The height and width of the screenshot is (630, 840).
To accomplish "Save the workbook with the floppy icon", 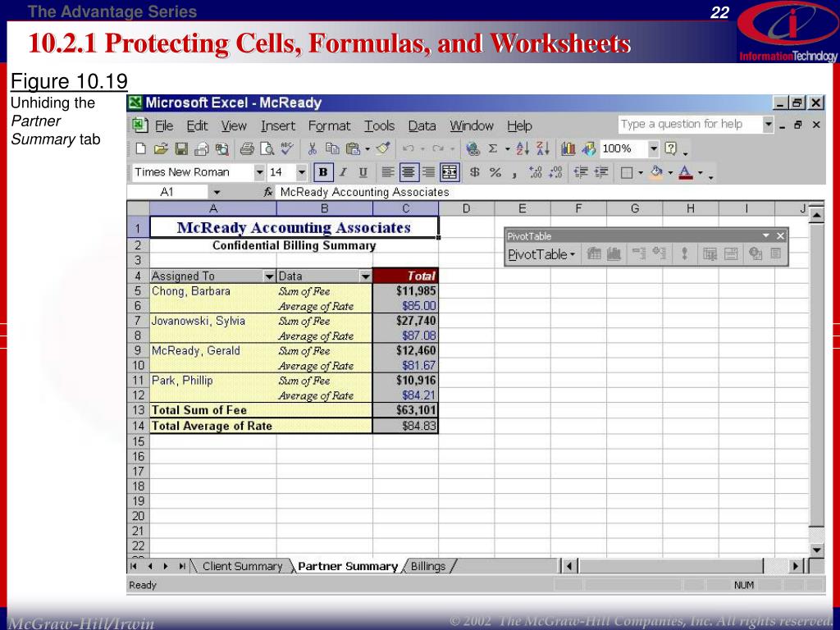I will [181, 149].
